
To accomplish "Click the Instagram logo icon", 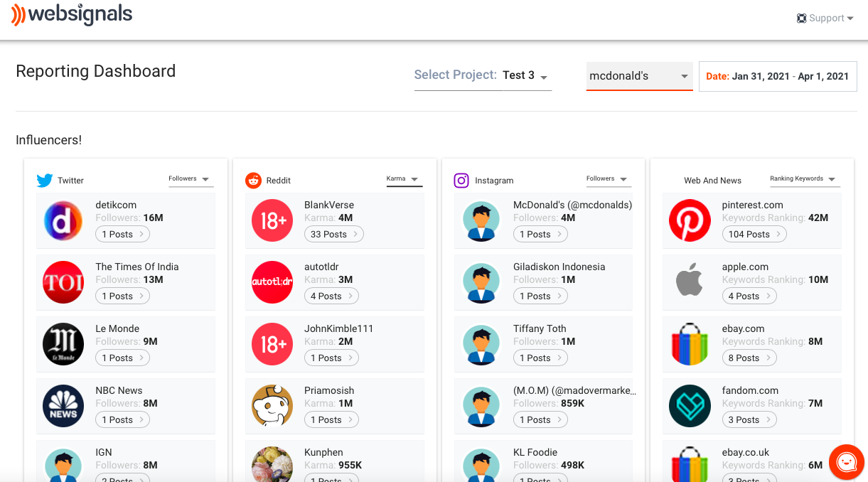I will (x=461, y=181).
